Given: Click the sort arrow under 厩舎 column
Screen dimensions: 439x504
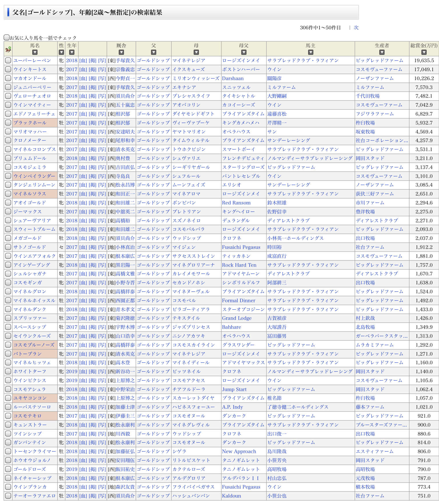Looking at the screenshot, I should 121,52.
